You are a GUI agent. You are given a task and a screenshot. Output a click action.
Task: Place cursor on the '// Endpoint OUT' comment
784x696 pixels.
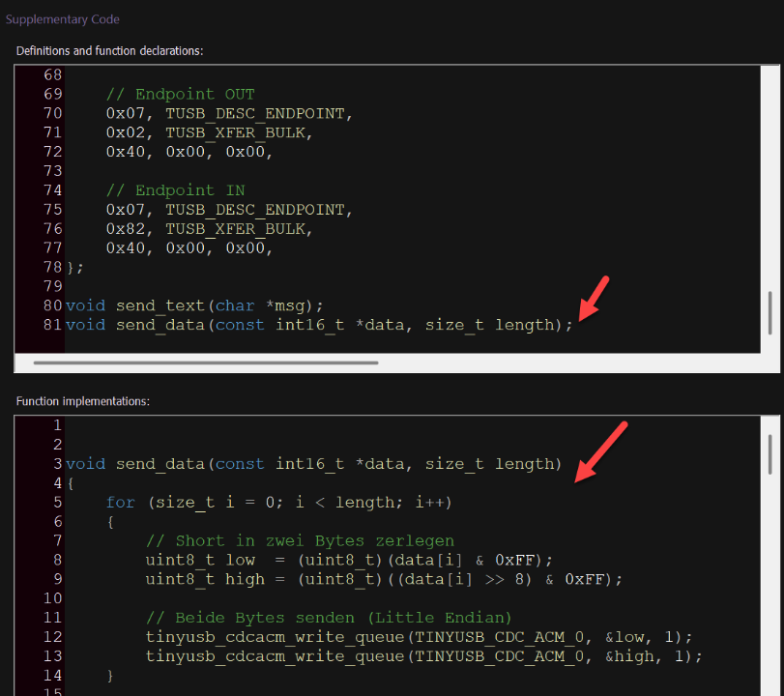(180, 94)
